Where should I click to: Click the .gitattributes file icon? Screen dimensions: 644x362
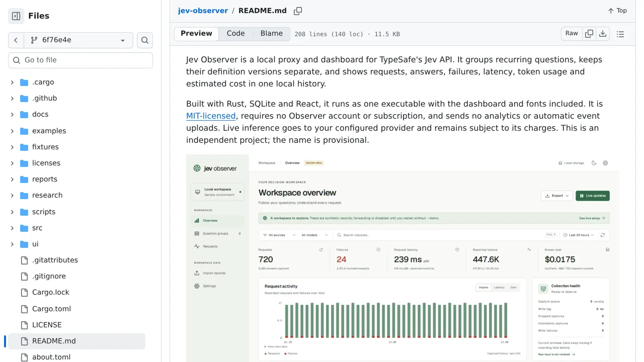[24, 260]
